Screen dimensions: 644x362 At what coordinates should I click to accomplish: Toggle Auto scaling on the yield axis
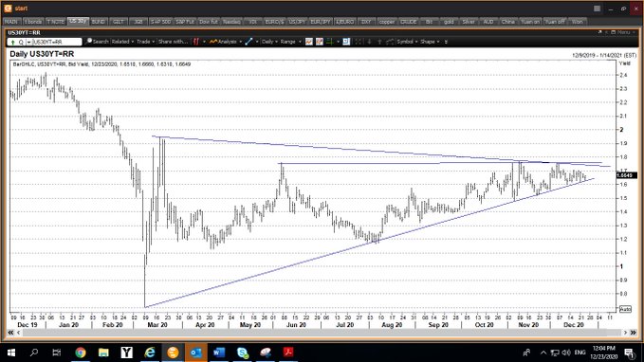click(625, 309)
